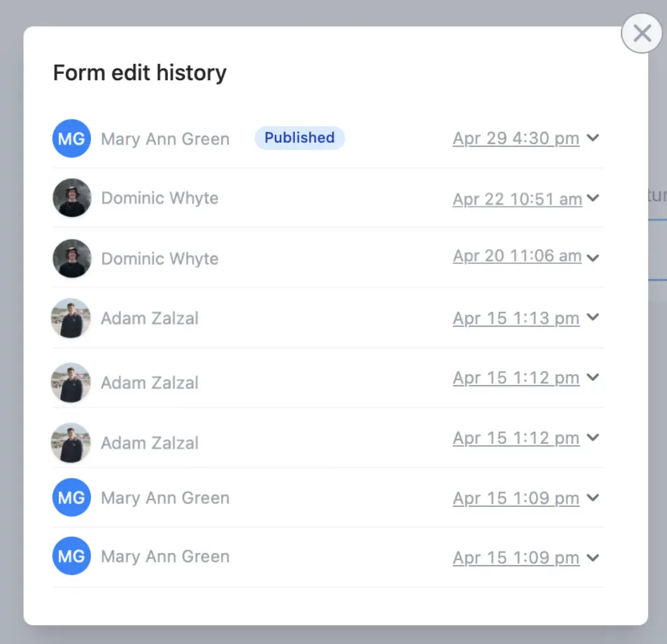Expand the Apr 29 4:30 pm edit details

tap(593, 138)
